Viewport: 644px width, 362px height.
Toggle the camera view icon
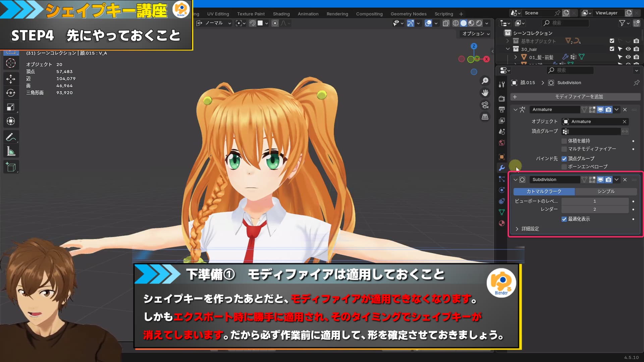click(485, 105)
